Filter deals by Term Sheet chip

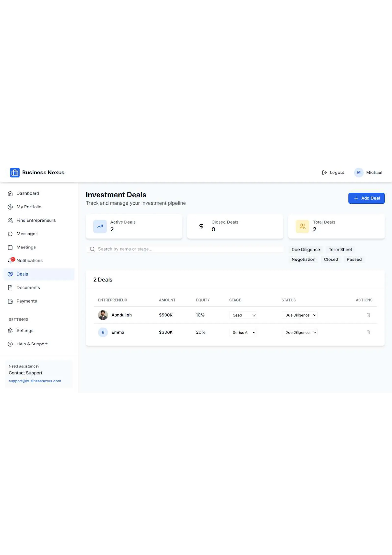340,249
